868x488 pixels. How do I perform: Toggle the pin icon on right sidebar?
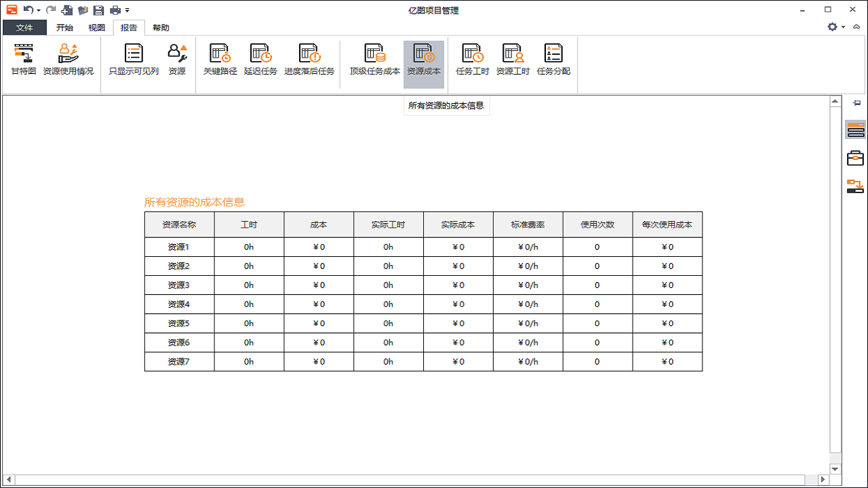(856, 103)
